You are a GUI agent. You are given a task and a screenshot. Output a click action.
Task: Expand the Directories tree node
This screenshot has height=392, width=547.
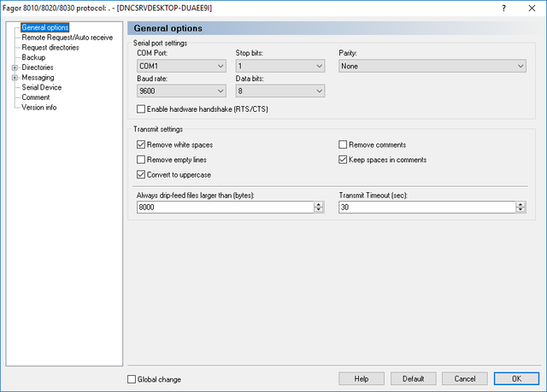click(x=15, y=67)
